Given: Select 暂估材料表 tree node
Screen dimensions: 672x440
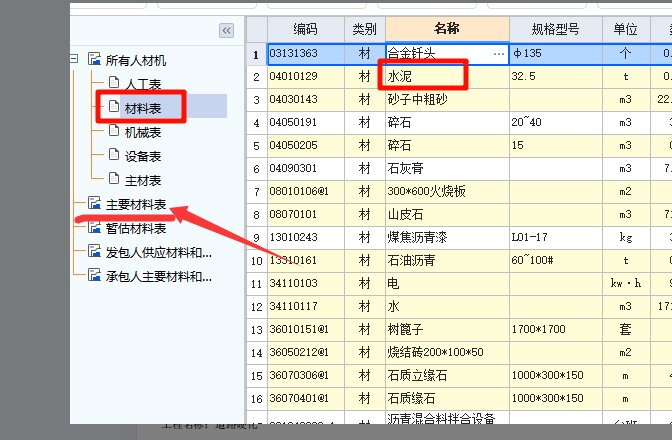Looking at the screenshot, I should tap(136, 228).
